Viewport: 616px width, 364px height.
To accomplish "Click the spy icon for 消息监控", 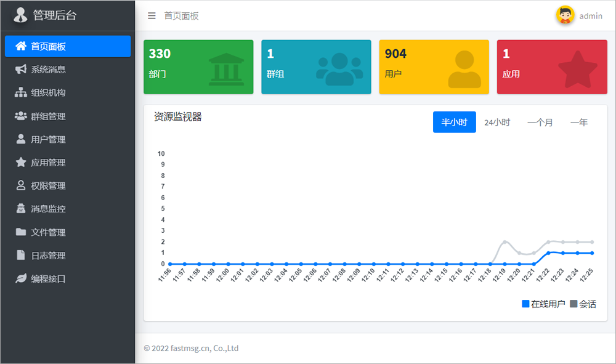I will pos(21,209).
